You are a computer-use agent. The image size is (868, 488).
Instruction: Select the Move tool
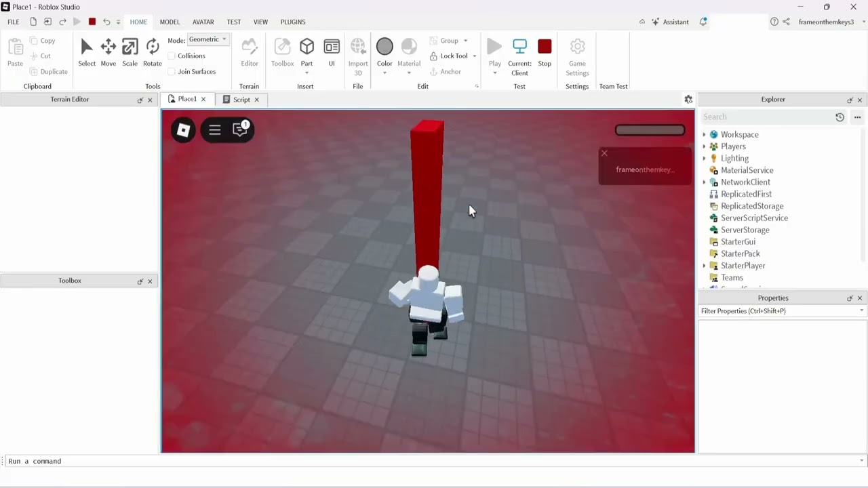108,53
